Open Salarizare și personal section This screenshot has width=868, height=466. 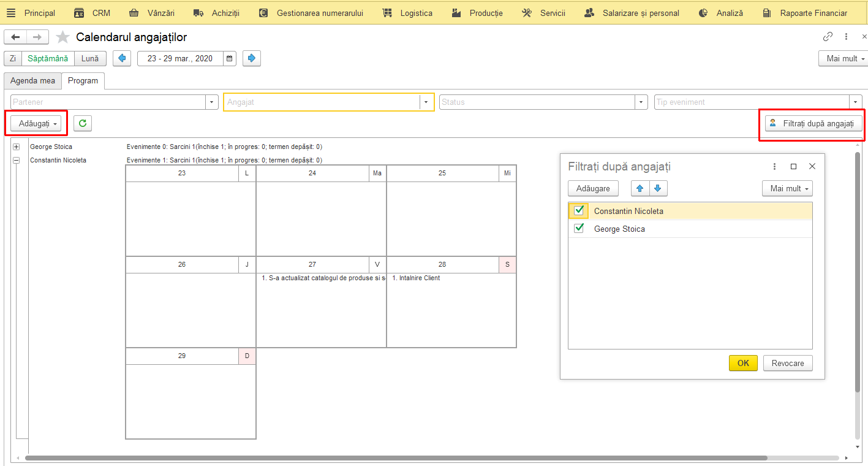point(632,13)
